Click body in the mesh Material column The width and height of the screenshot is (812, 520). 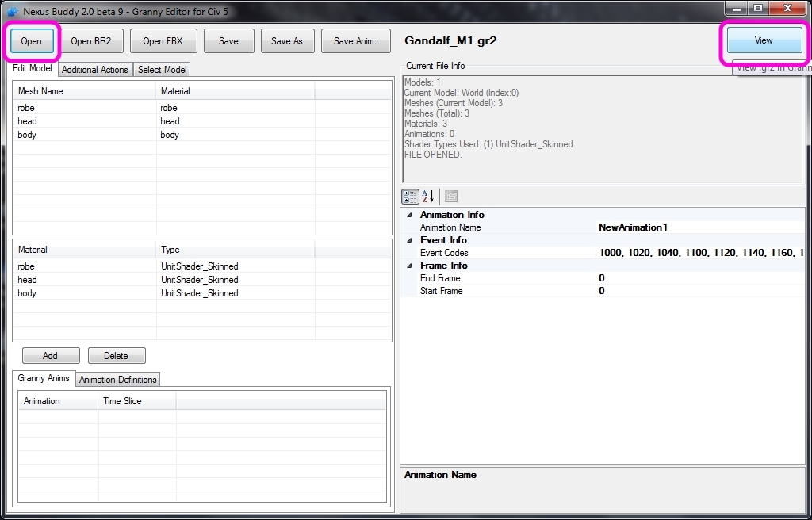click(x=170, y=135)
